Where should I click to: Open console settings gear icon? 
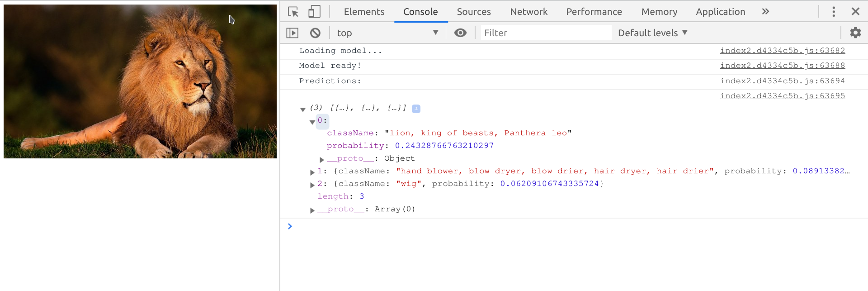point(855,33)
